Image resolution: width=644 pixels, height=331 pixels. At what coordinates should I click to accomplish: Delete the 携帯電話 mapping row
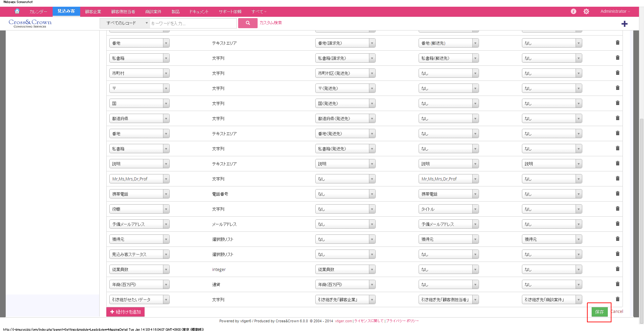click(x=618, y=194)
